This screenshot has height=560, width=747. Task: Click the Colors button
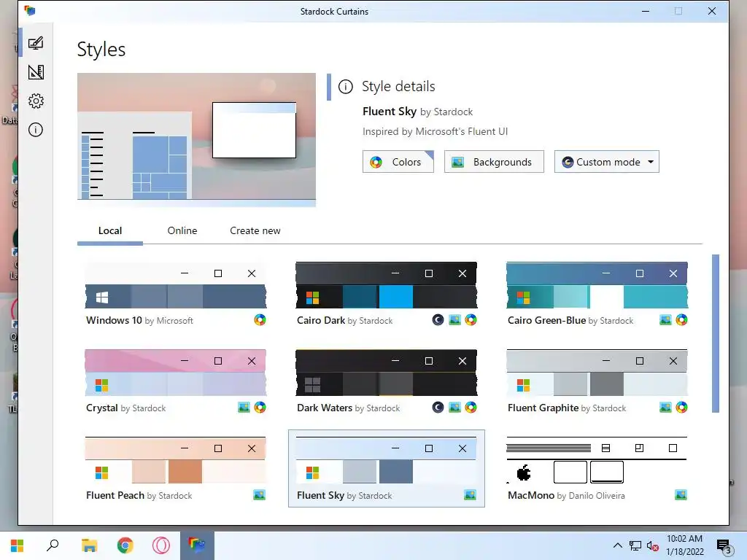[398, 162]
